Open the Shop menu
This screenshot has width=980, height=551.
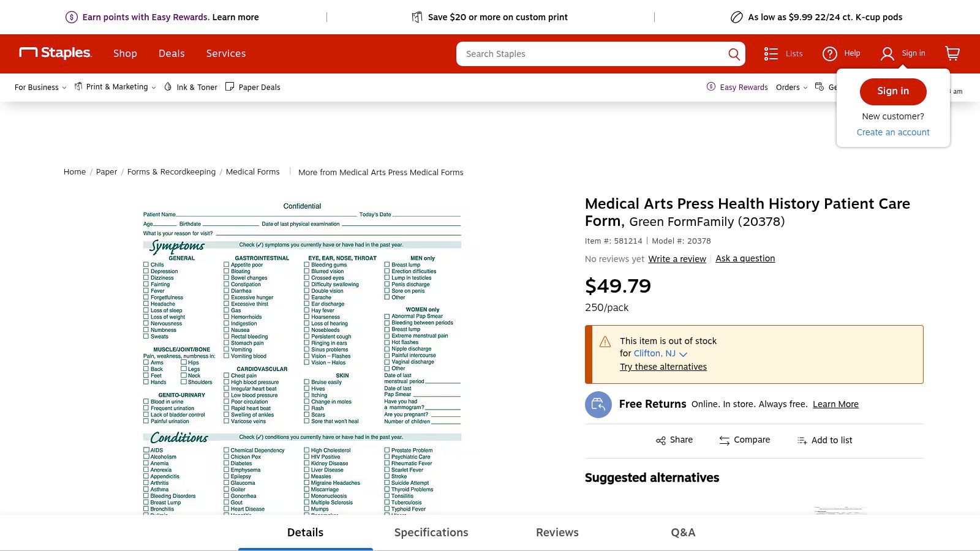coord(125,54)
